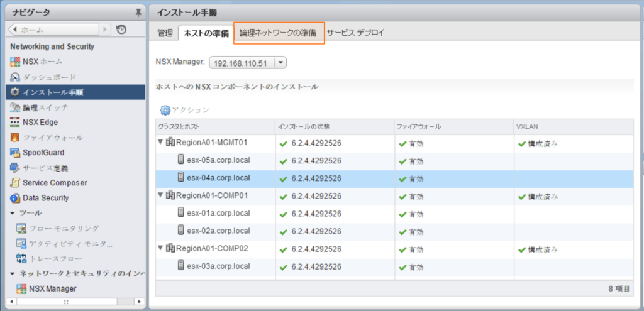Click the NSX ホーム icon

[x=15, y=62]
